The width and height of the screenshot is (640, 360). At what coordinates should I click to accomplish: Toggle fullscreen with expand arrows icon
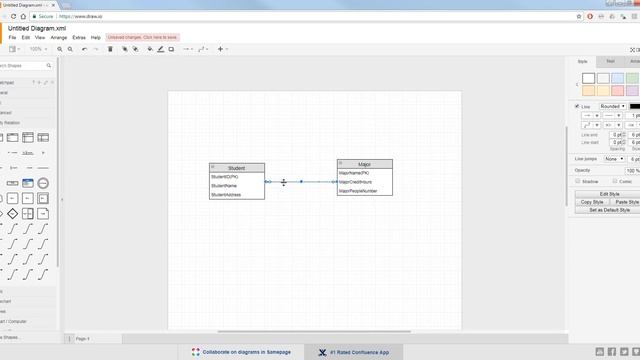coord(632,50)
